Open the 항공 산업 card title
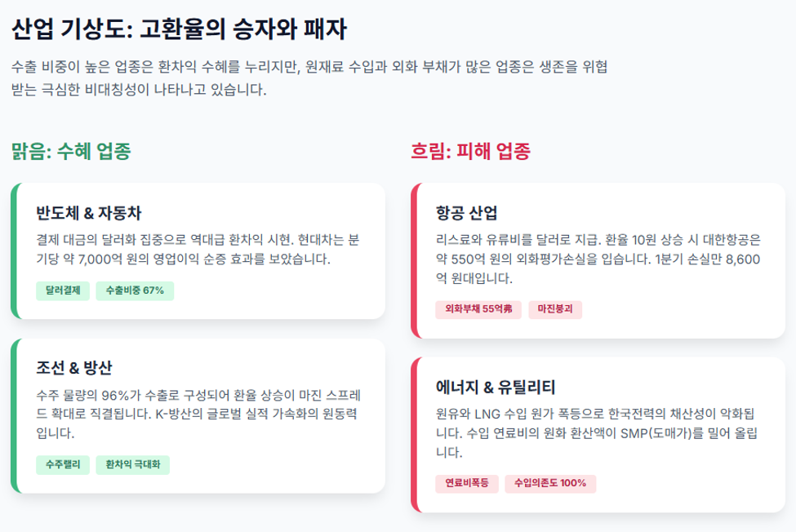This screenshot has height=532, width=796. point(466,213)
